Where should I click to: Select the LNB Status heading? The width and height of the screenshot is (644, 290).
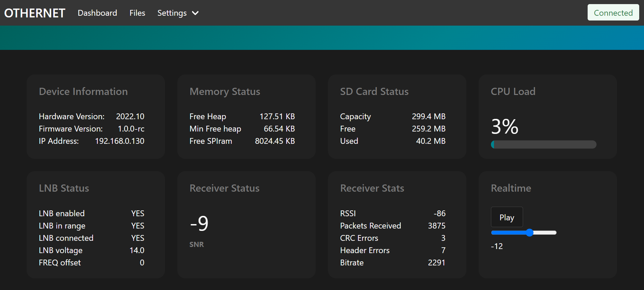tap(64, 188)
